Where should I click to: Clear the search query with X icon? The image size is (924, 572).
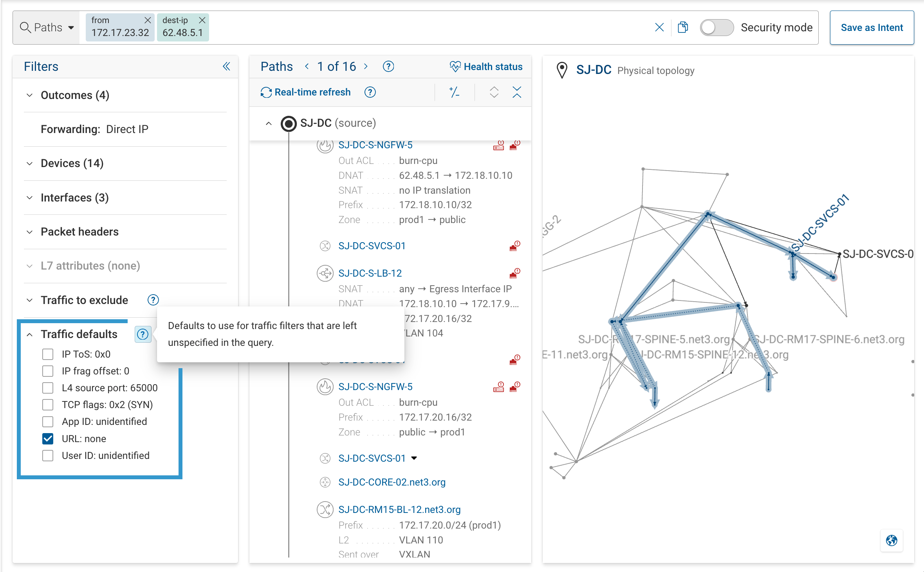click(x=659, y=27)
